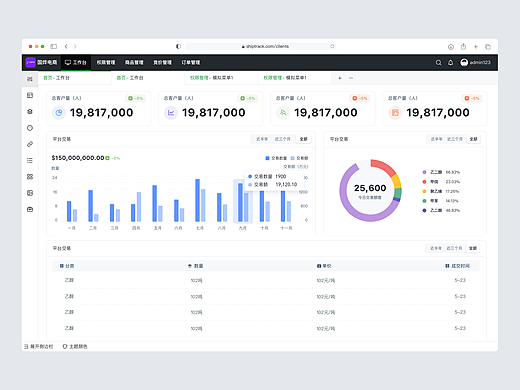Click 展开侧边栏 at bottom left
This screenshot has width=520, height=390.
pos(39,347)
